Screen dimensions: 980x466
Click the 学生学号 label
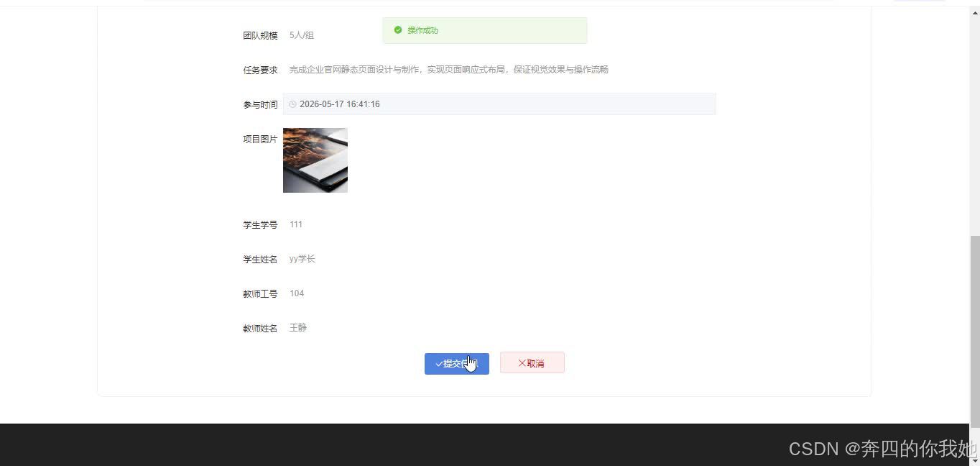click(260, 224)
